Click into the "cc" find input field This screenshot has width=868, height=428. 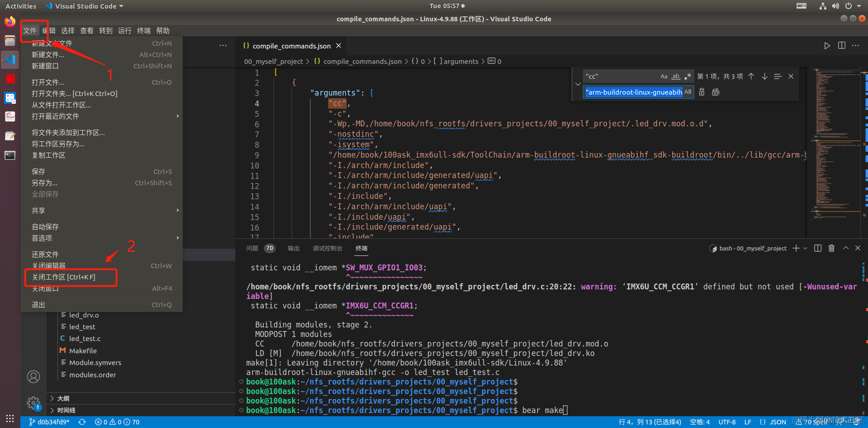pos(620,77)
